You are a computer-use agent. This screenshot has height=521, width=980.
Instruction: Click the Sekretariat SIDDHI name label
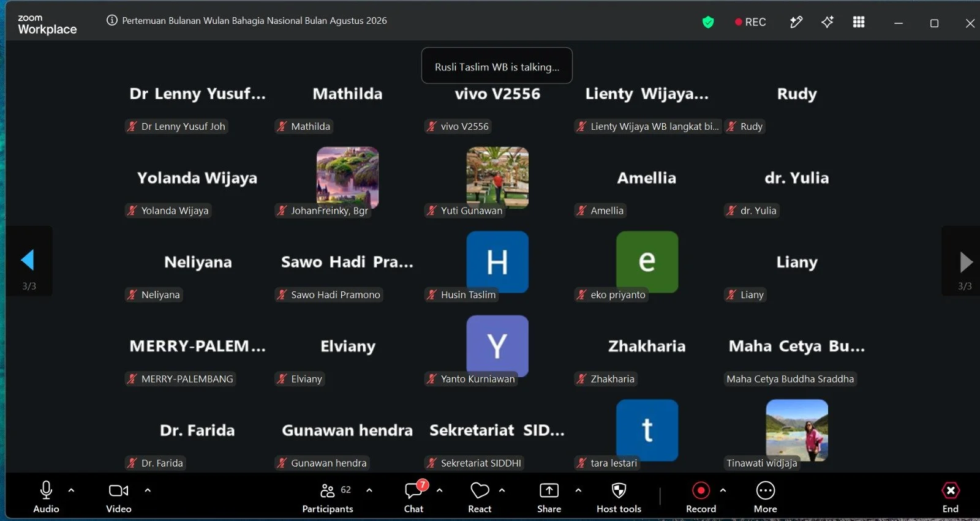point(475,463)
